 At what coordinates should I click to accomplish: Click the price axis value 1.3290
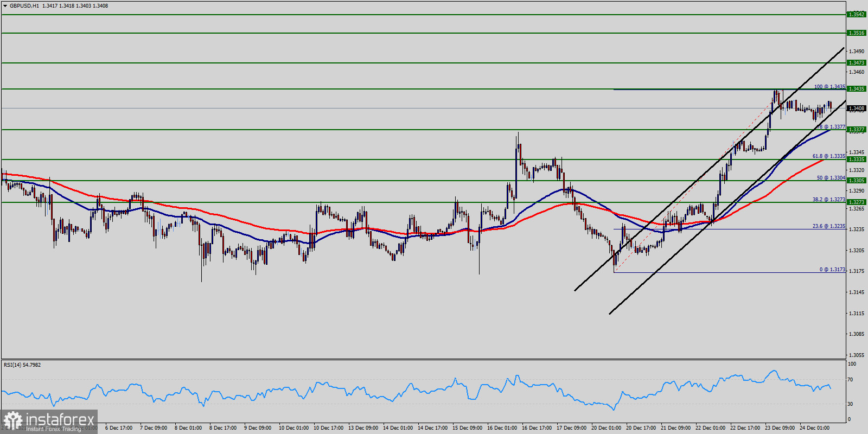856,191
